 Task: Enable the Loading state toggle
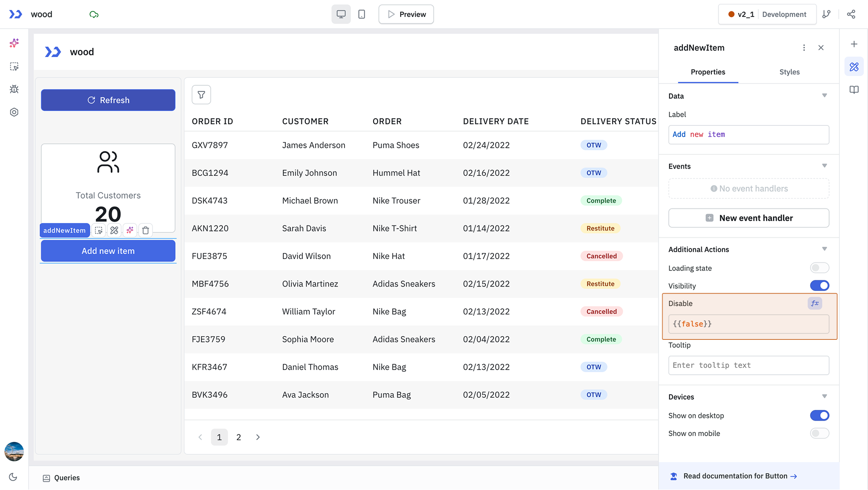pyautogui.click(x=819, y=268)
